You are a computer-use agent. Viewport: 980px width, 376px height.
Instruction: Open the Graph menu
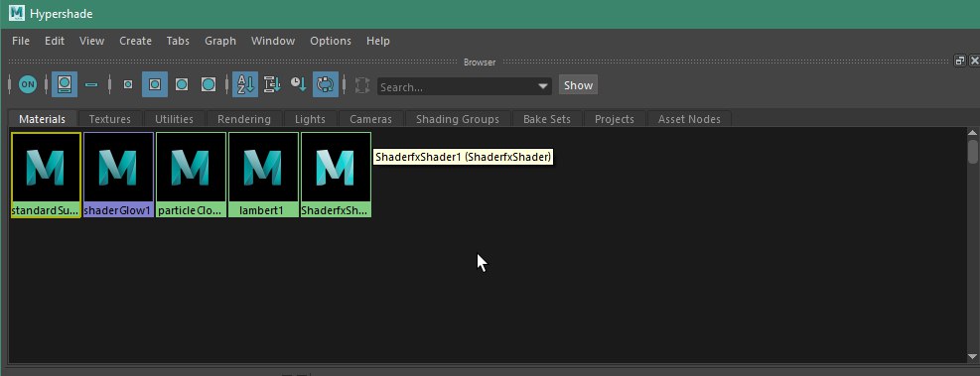(x=220, y=41)
